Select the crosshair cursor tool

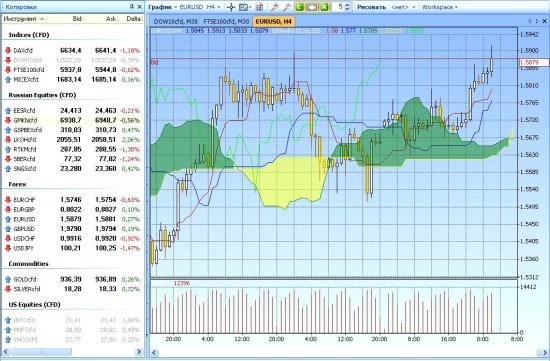(x=231, y=7)
